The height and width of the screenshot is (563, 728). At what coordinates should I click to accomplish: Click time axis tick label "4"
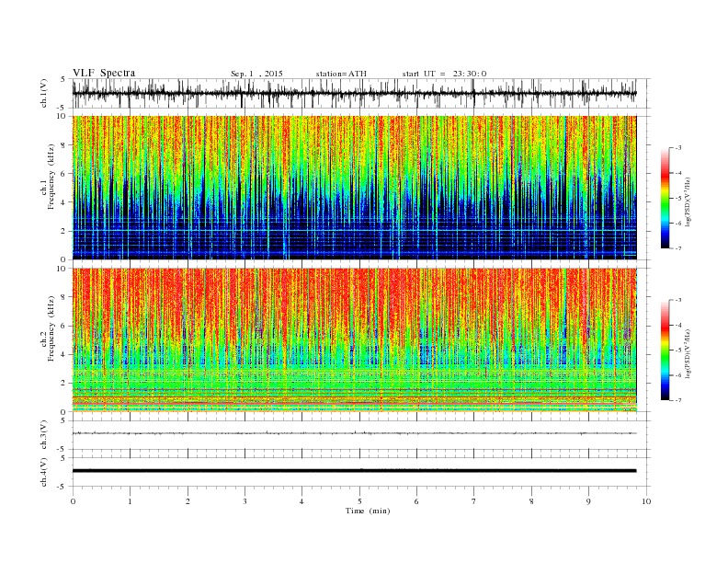pyautogui.click(x=301, y=501)
